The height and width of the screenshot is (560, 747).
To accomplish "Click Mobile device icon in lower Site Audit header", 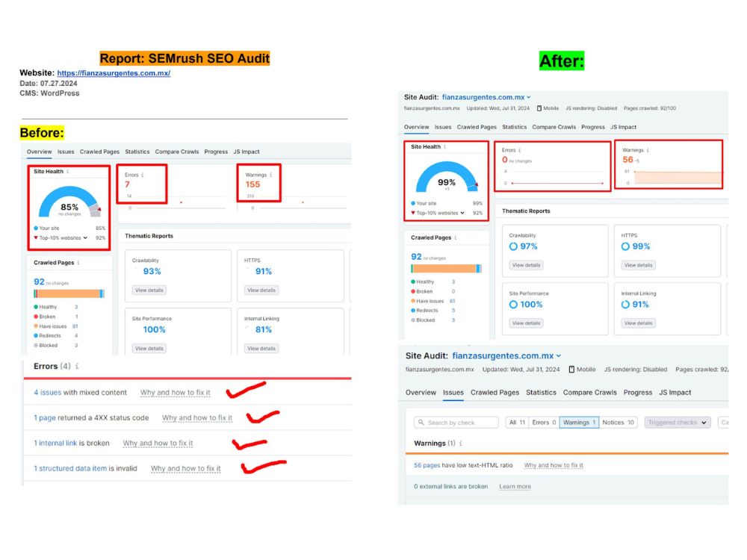I will [x=571, y=370].
